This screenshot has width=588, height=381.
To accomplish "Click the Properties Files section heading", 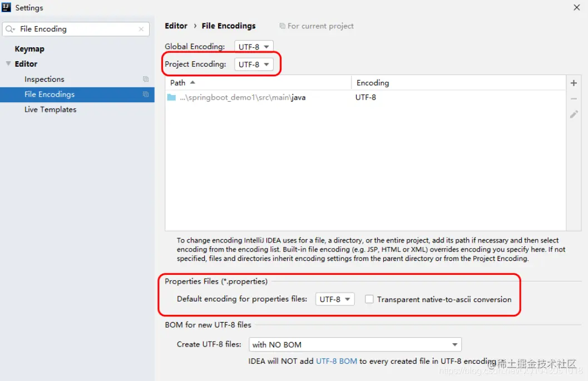I will click(x=216, y=281).
